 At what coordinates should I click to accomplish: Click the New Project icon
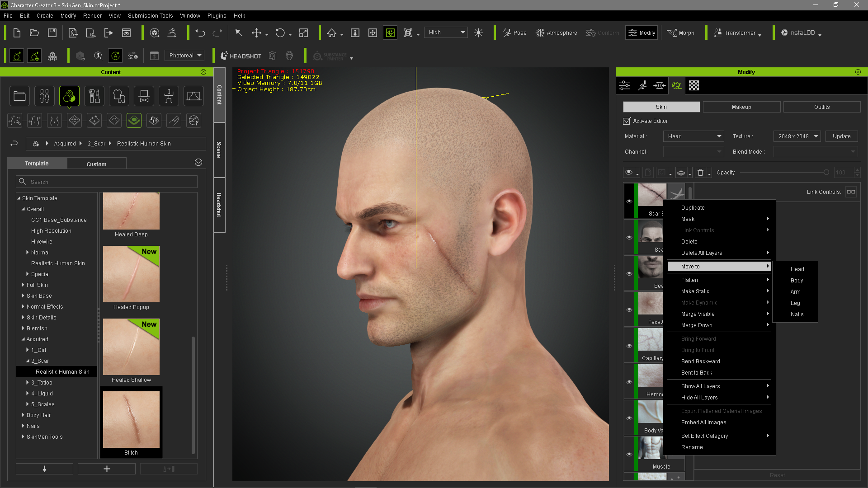tap(17, 33)
